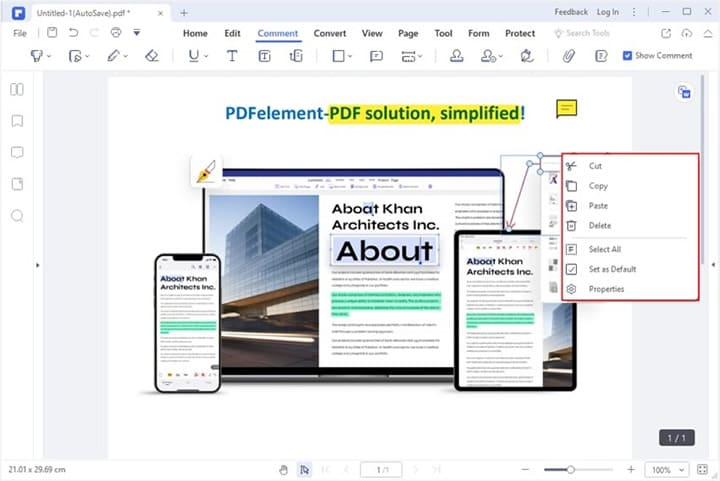Viewport: 720px width, 481px height.
Task: Open the quick access toolbar customize arrow
Action: tap(137, 33)
